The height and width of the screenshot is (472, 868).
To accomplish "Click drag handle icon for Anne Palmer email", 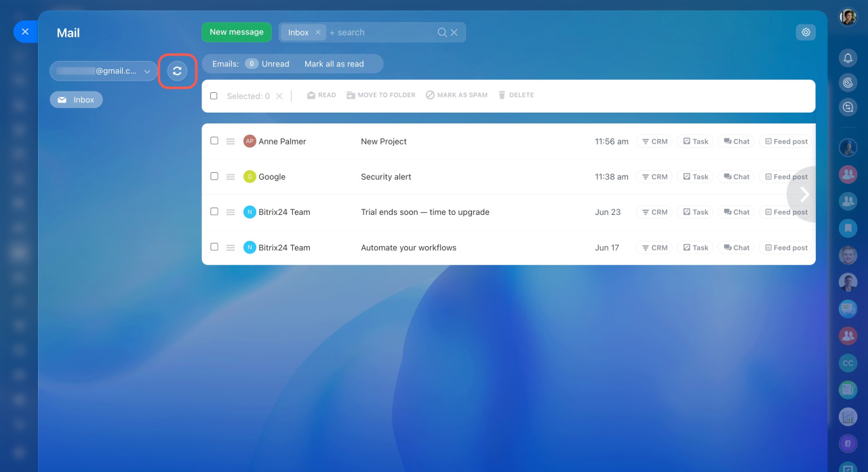I will 231,142.
